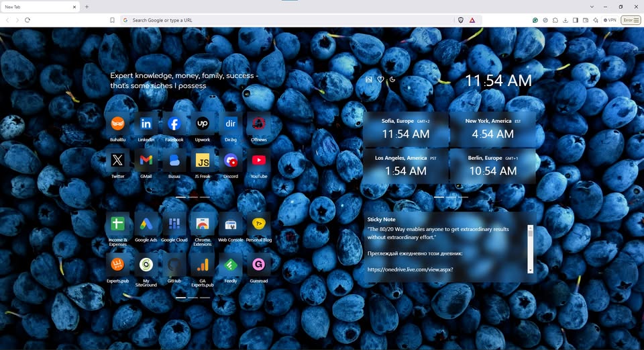
Task: Toggle dark mode with the moon icon
Action: coord(392,79)
